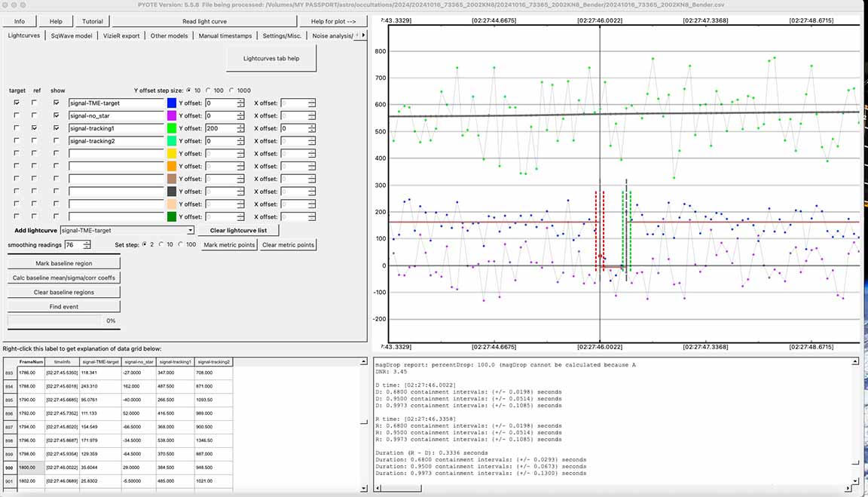Screen dimensions: 868x497
Task: Click the tab bar right scroll arrow
Action: (x=363, y=35)
